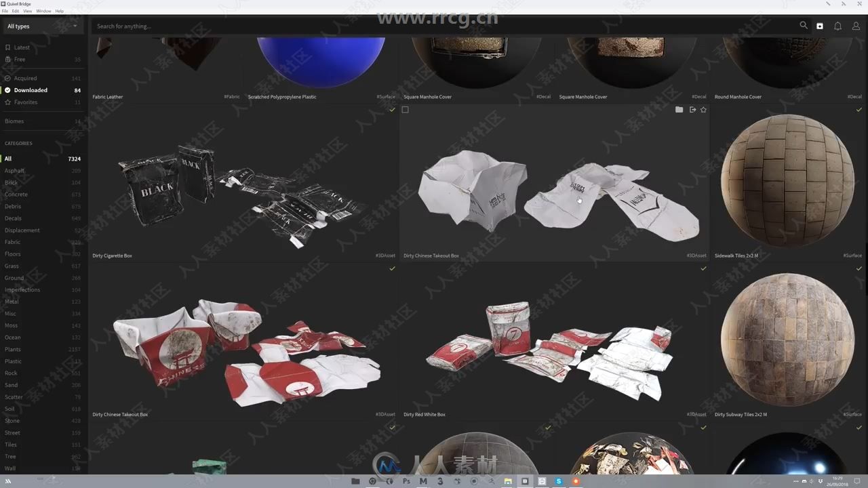Open Photoshop from the taskbar
The height and width of the screenshot is (488, 868).
tap(406, 481)
